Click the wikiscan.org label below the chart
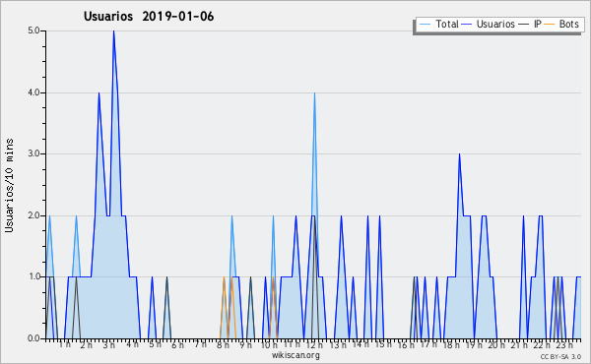The width and height of the screenshot is (591, 364). coord(295,355)
